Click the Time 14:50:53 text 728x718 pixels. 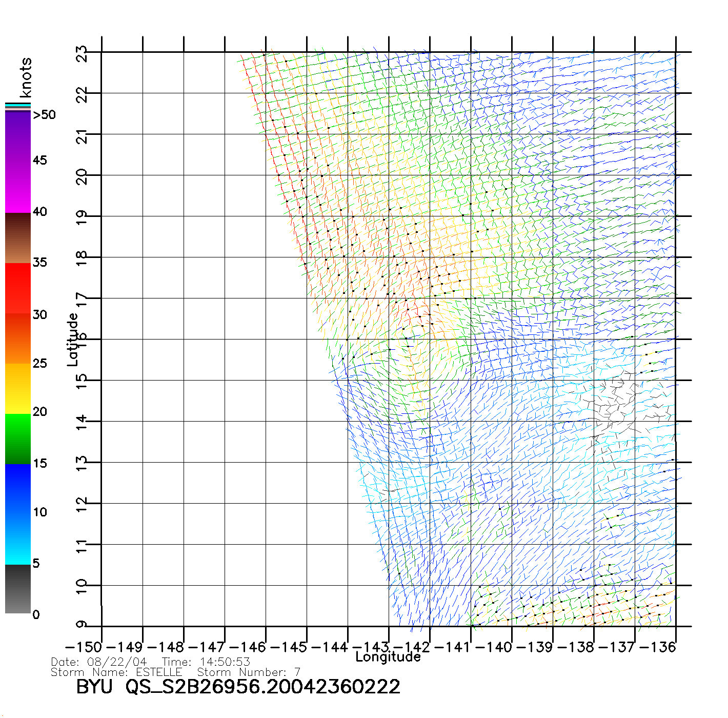(x=206, y=662)
